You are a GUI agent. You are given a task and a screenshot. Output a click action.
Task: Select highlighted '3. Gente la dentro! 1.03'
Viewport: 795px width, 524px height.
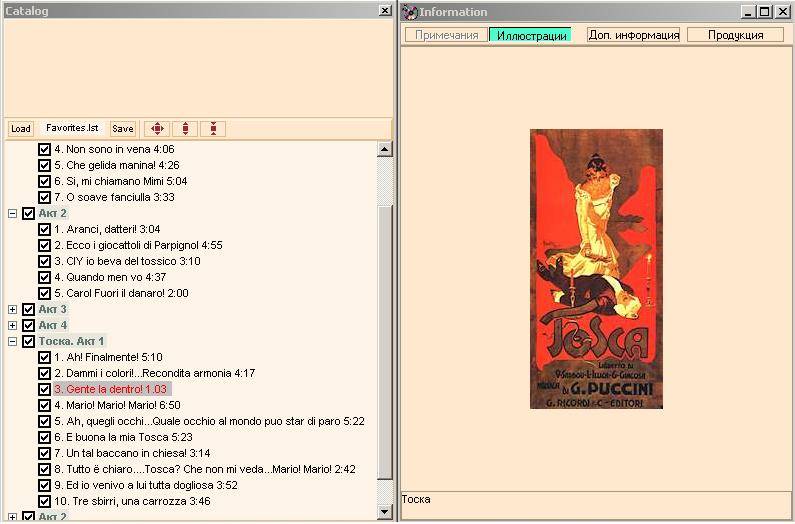[x=112, y=389]
